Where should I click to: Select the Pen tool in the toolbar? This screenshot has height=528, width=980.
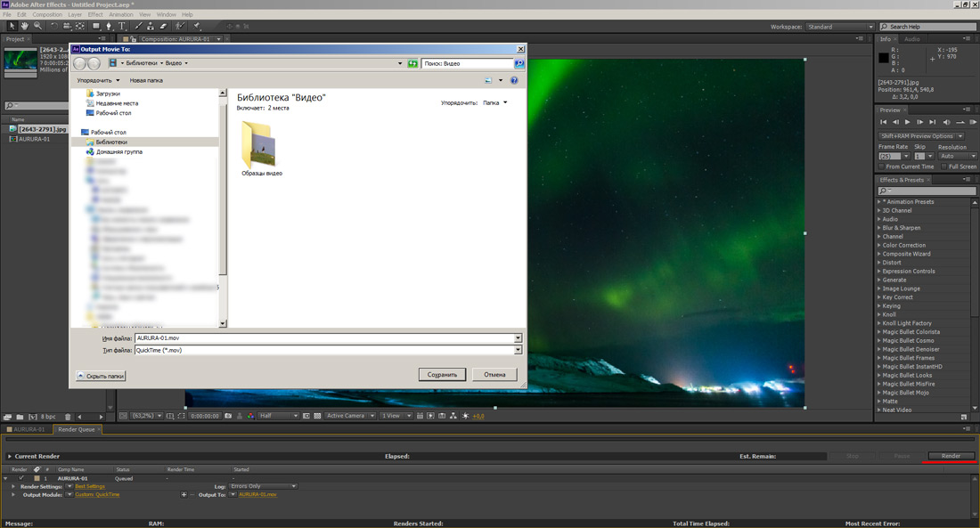click(x=109, y=26)
